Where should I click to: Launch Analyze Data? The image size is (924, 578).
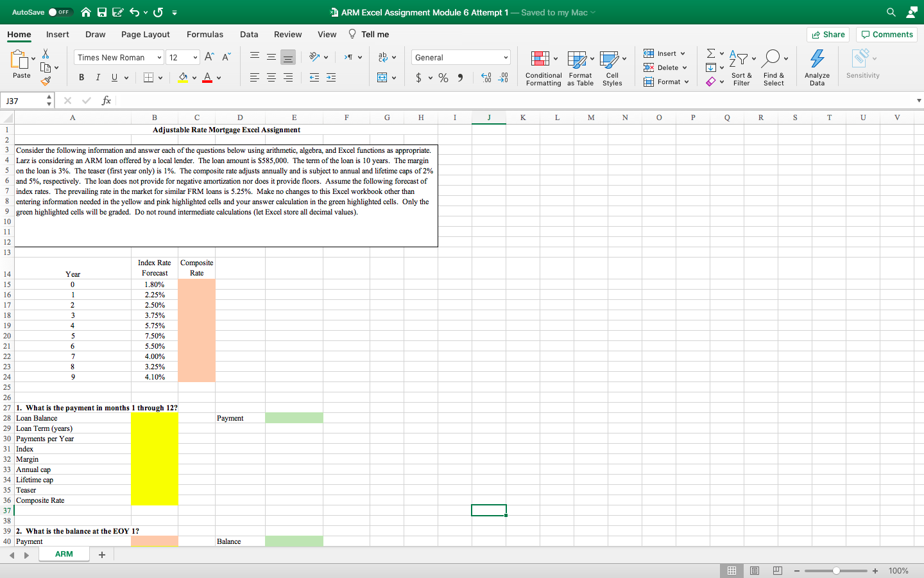coord(816,67)
